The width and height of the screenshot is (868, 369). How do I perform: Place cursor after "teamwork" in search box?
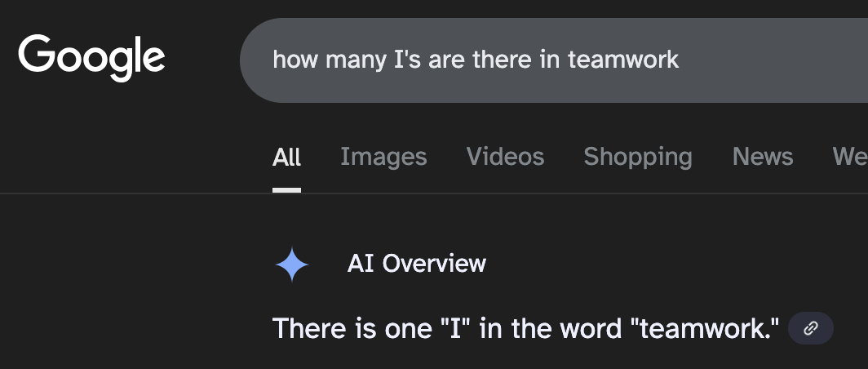(680, 60)
